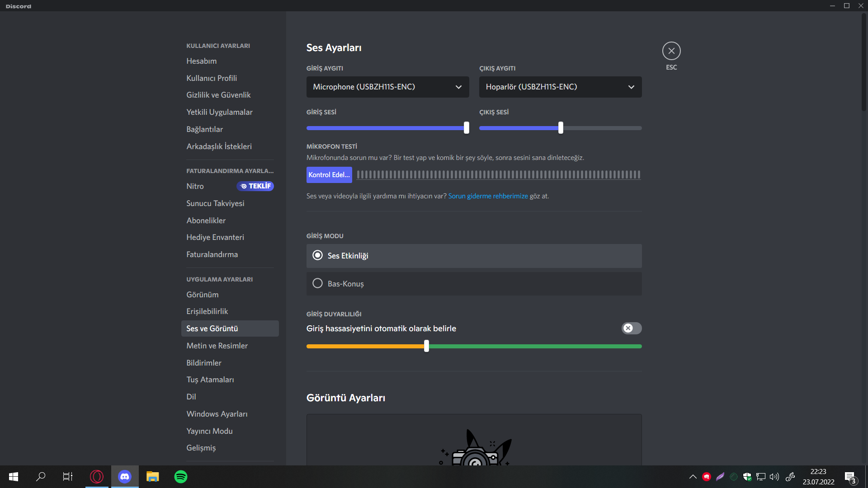This screenshot has height=488, width=868.
Task: Close settings with the ESC circle icon
Action: (671, 51)
